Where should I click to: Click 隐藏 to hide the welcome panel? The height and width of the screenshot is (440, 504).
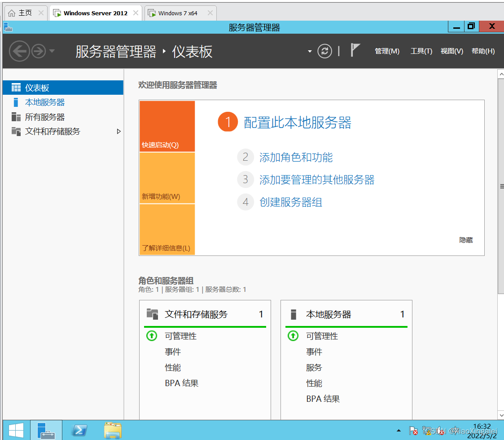466,240
